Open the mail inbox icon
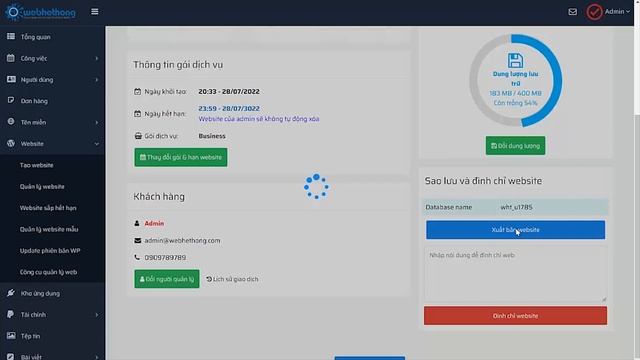Screen dimensions: 640x360 (573, 12)
